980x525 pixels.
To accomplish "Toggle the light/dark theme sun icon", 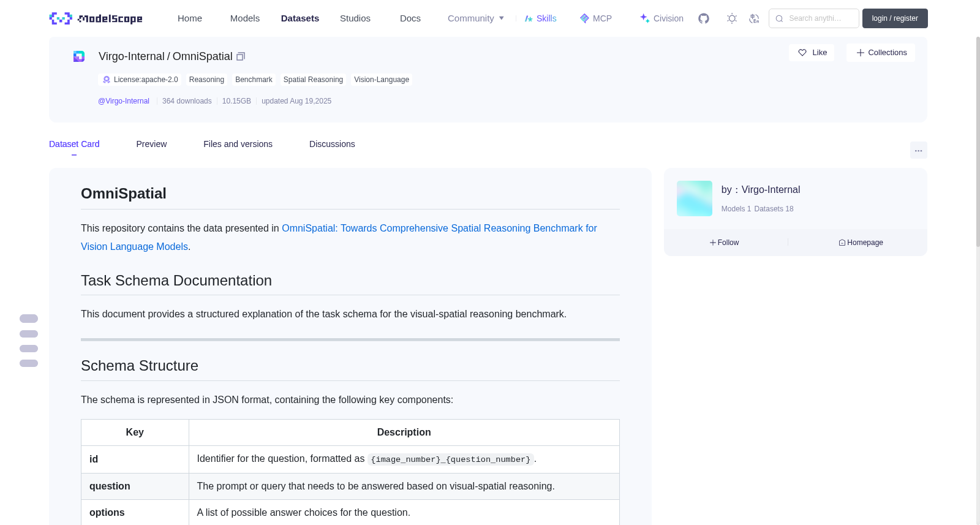I will (x=732, y=18).
